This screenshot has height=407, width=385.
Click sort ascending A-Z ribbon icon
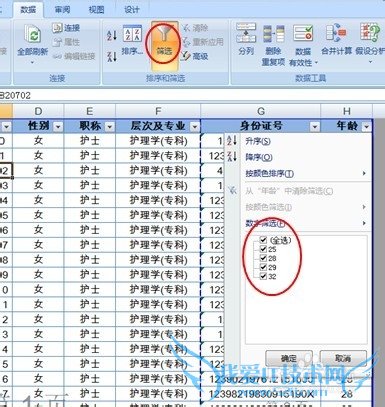[112, 35]
